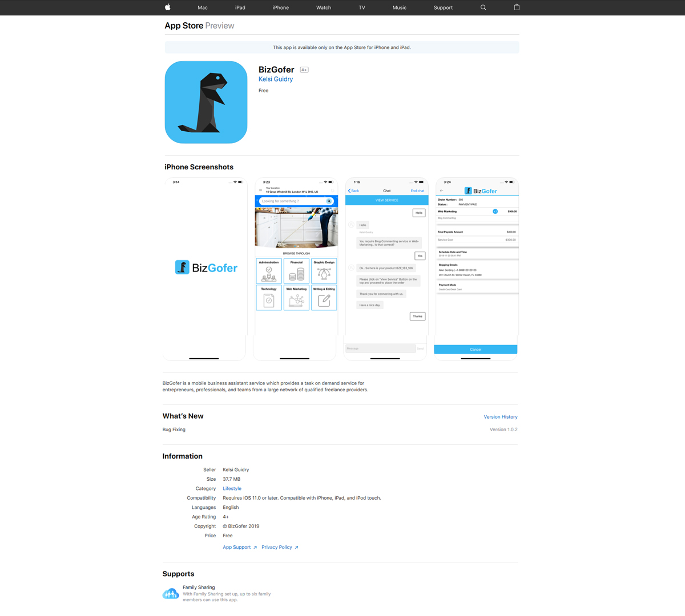Click the 'Family Sharing' label

click(199, 587)
